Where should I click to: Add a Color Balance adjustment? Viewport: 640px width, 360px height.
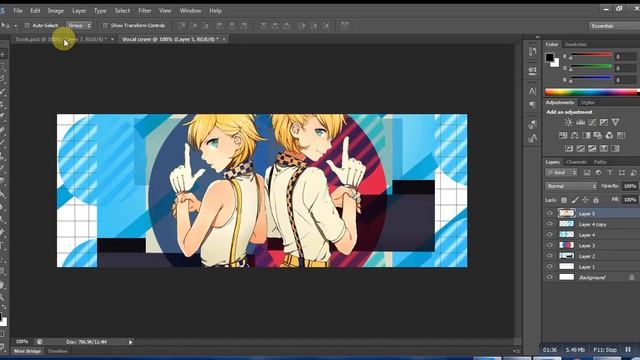(575, 135)
